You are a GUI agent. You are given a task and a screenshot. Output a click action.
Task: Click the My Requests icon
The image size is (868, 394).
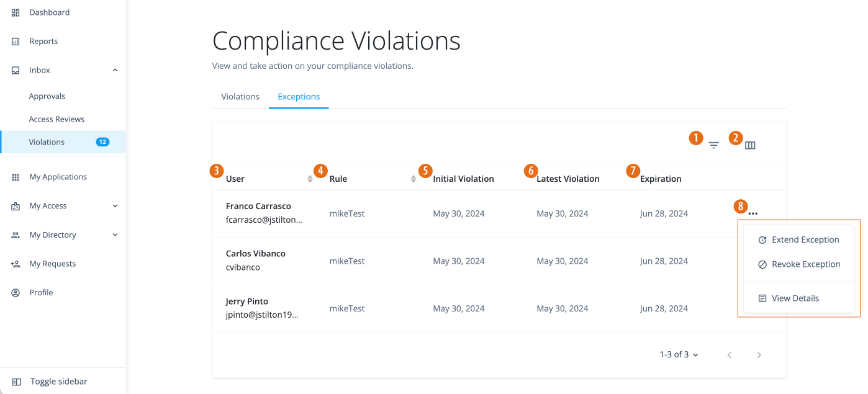(15, 263)
